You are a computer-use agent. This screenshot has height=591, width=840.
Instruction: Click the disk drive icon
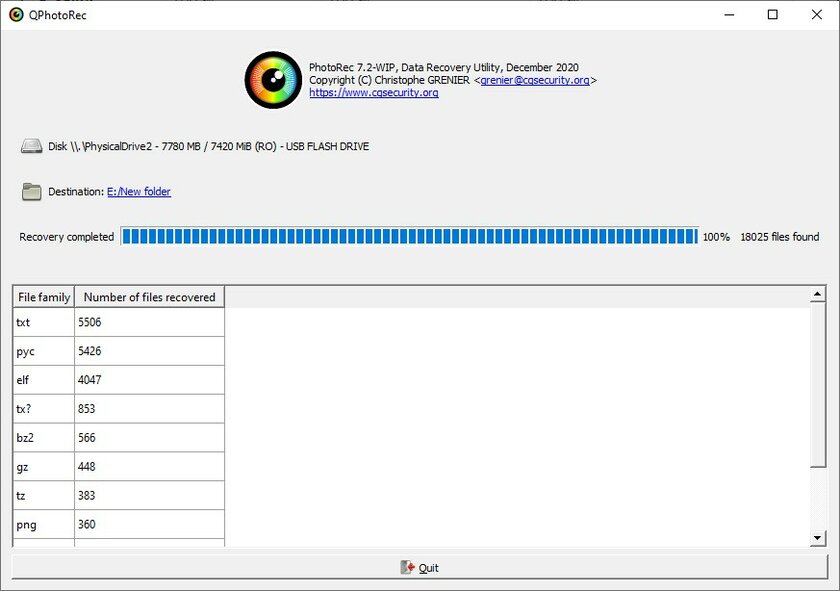(32, 146)
